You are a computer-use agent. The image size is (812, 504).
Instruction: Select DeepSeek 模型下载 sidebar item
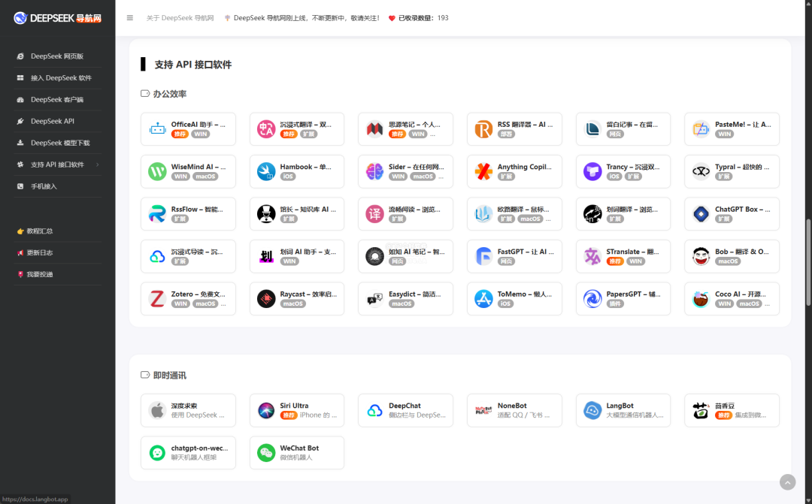59,143
